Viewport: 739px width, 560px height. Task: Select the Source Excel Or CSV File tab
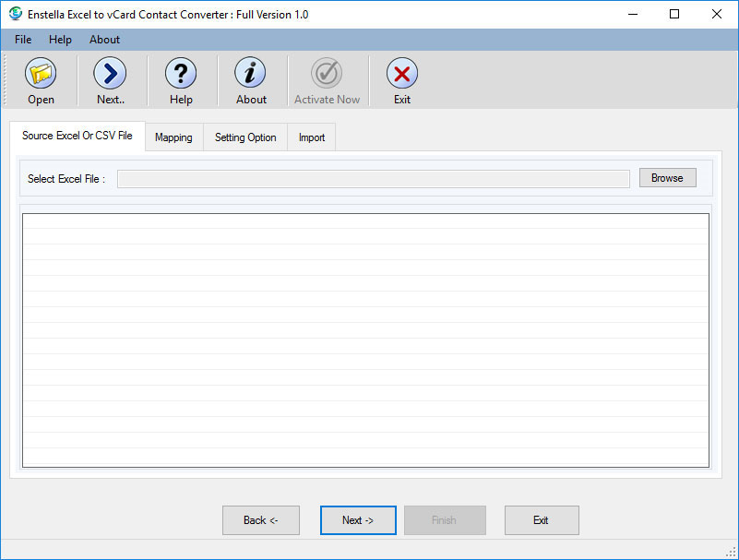point(77,136)
